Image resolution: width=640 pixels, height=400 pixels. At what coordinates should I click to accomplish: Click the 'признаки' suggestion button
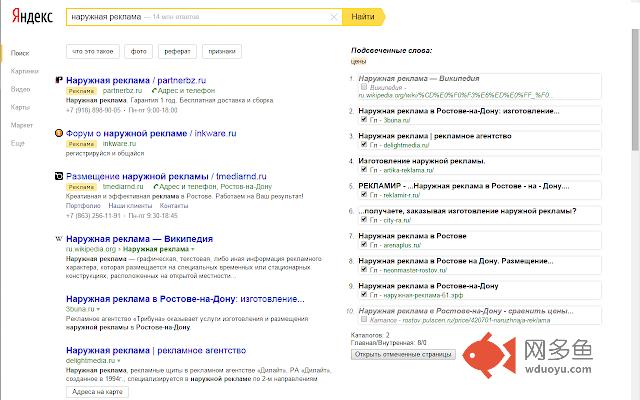(222, 51)
